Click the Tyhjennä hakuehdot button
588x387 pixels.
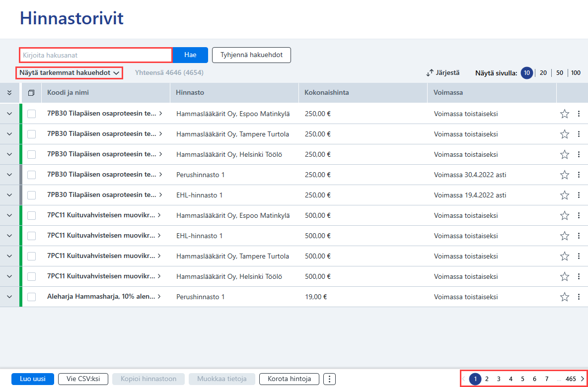tap(251, 55)
